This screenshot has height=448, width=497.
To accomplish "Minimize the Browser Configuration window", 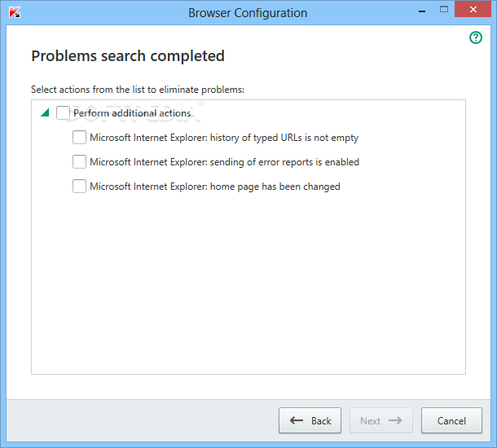I will point(421,11).
